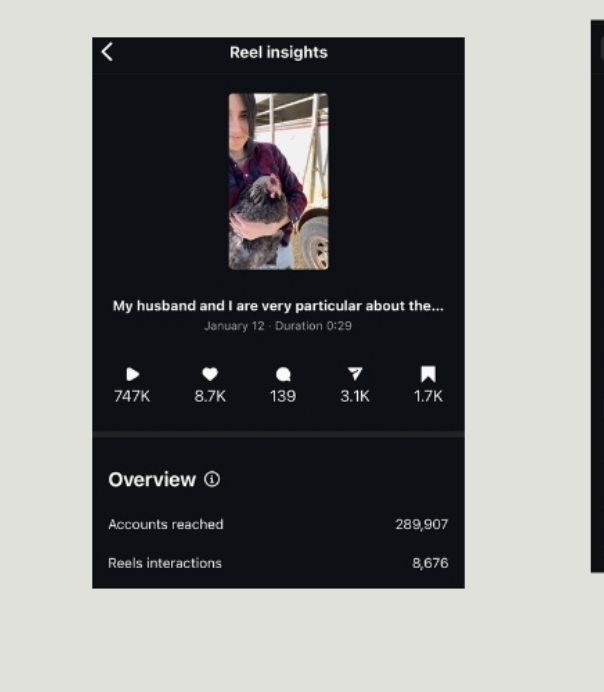Viewport: 604px width, 692px height.
Task: Tap the likes heart icon
Action: click(x=210, y=374)
